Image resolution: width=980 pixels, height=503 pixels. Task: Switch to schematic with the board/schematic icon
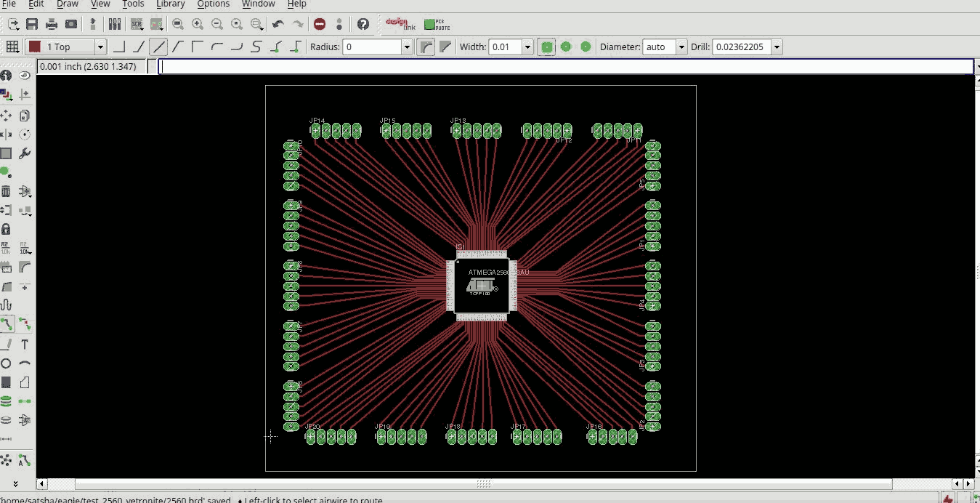[93, 24]
